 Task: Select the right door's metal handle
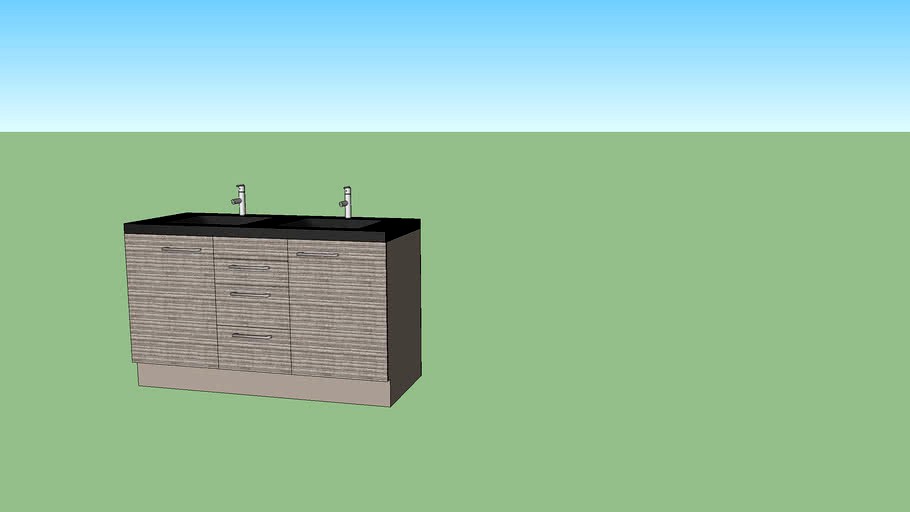click(x=317, y=254)
